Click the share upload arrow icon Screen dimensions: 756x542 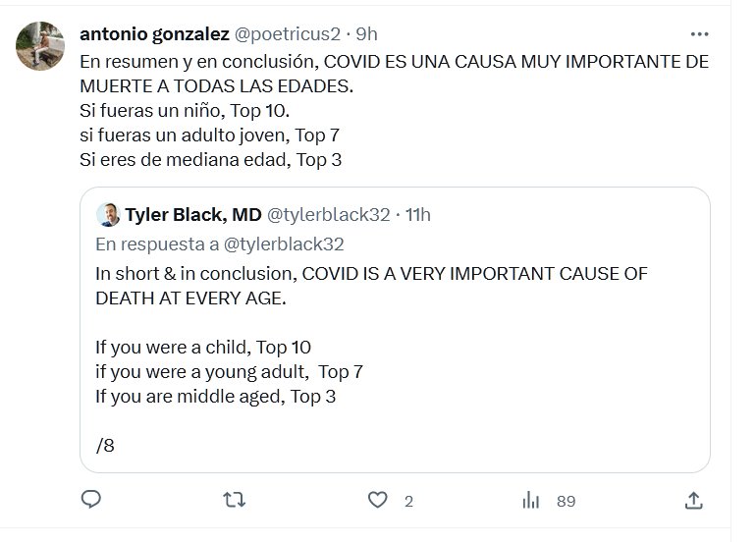point(693,500)
